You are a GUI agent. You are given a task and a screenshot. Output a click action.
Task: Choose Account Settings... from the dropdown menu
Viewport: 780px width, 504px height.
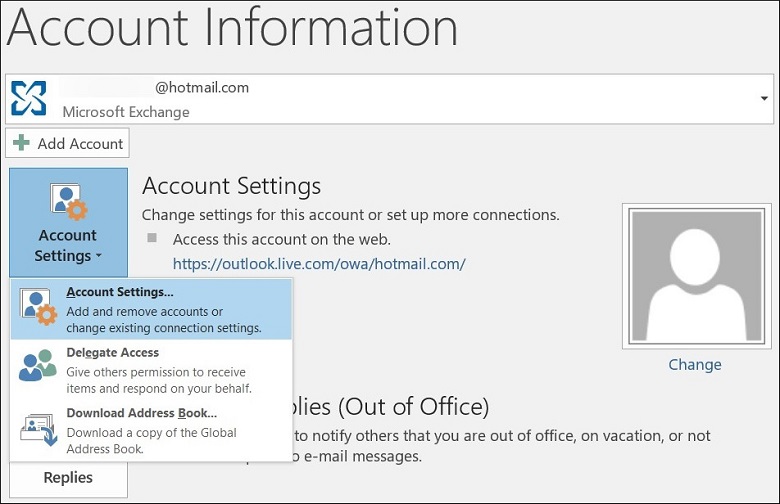(151, 309)
